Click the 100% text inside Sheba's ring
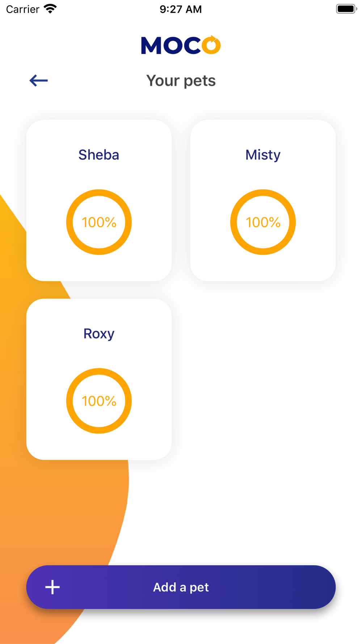 point(99,222)
